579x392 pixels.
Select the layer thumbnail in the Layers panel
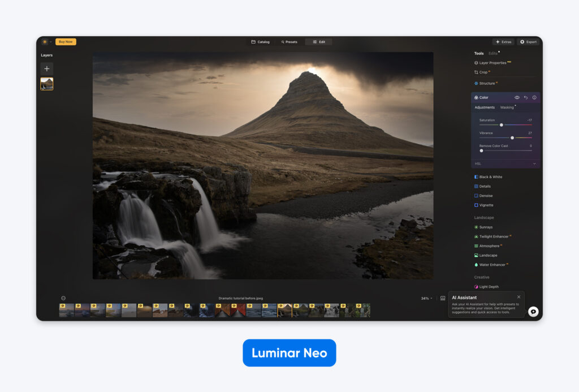[46, 83]
